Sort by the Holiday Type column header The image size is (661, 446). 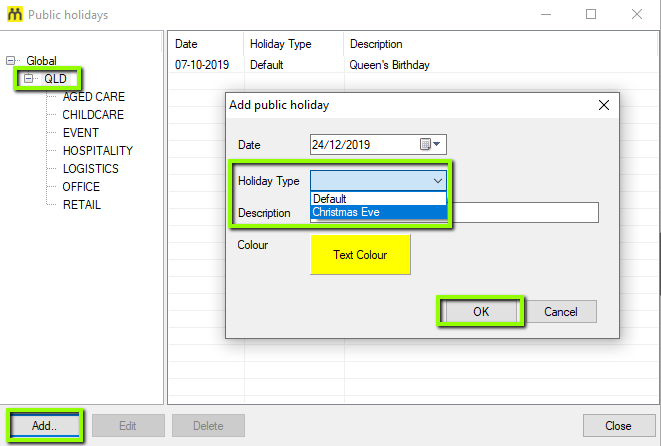pos(294,44)
